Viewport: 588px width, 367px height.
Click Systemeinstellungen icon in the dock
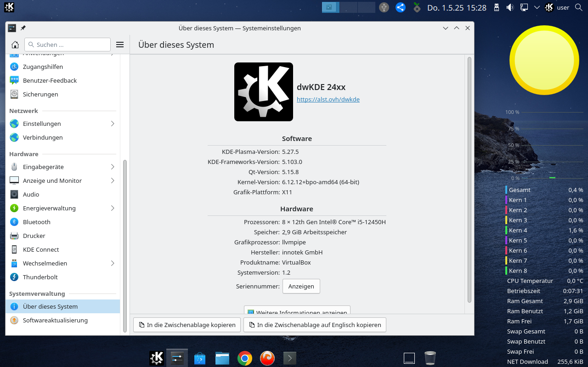tap(177, 358)
